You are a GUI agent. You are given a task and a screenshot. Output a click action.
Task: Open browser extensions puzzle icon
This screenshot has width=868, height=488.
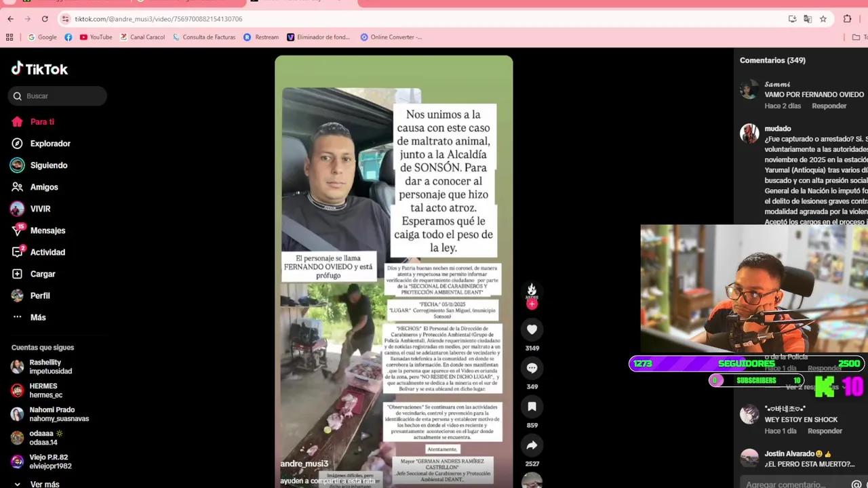(x=848, y=19)
